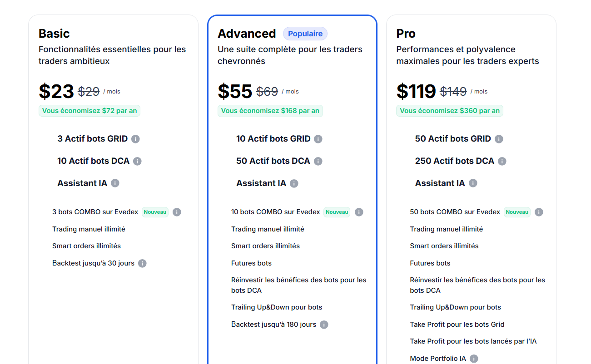Click the Advanced plan $55 price
The width and height of the screenshot is (591, 364).
[235, 91]
